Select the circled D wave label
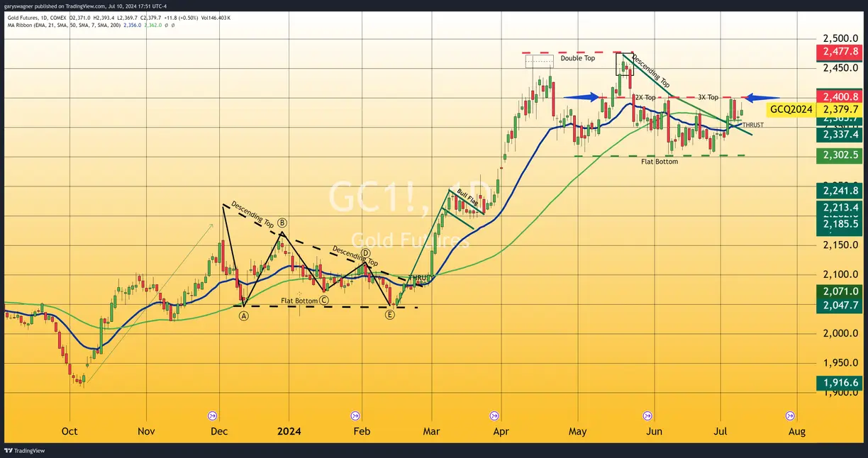 [366, 253]
